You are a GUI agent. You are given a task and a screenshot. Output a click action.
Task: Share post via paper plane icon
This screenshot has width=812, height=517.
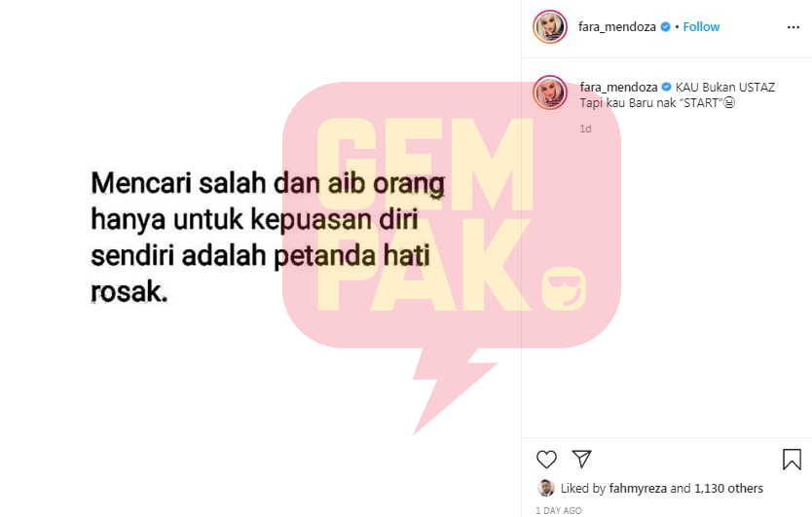coord(581,459)
